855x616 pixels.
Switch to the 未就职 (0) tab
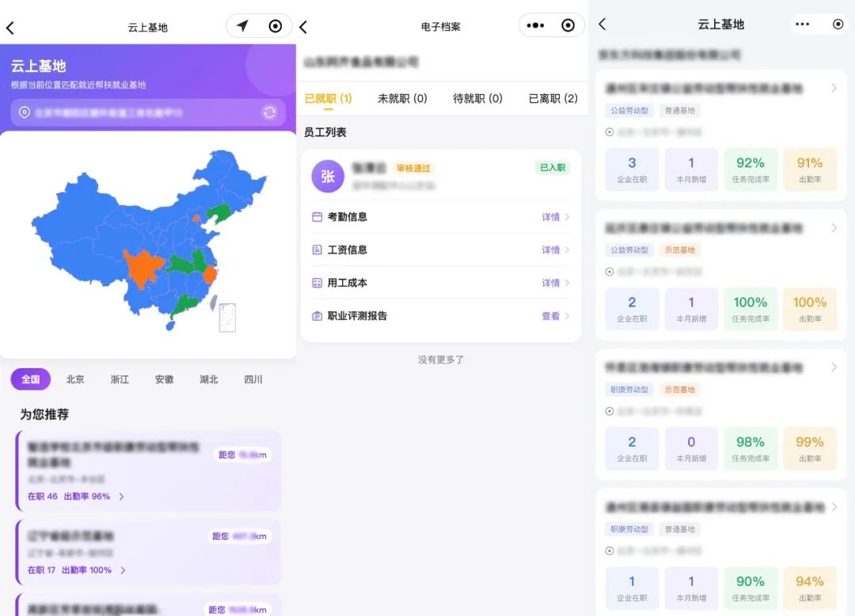click(x=402, y=99)
